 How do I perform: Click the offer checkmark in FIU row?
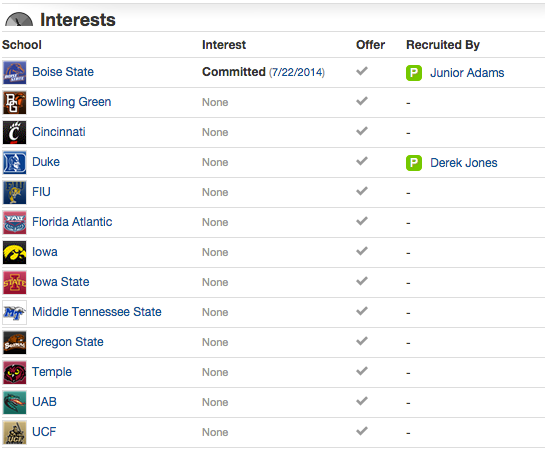pos(362,191)
